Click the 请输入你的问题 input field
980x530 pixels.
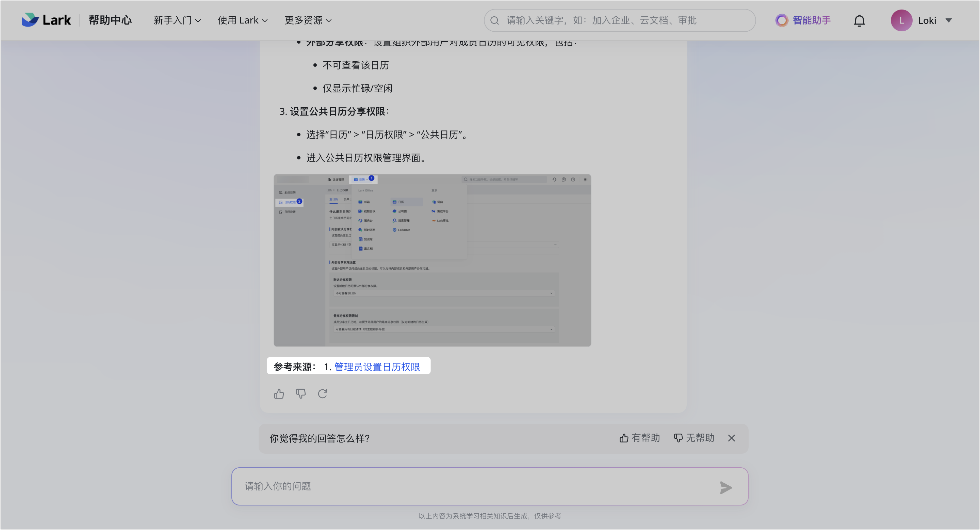[419, 486]
